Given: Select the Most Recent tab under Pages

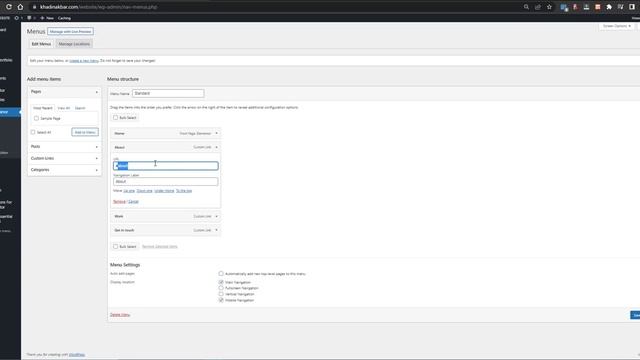Looking at the screenshot, I should [43, 108].
